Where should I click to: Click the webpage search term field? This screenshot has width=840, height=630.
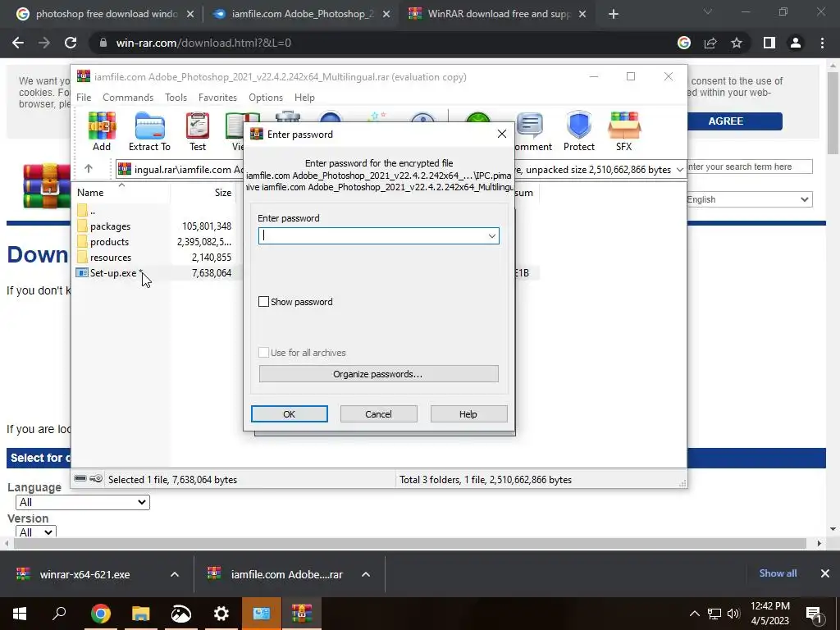click(x=750, y=167)
